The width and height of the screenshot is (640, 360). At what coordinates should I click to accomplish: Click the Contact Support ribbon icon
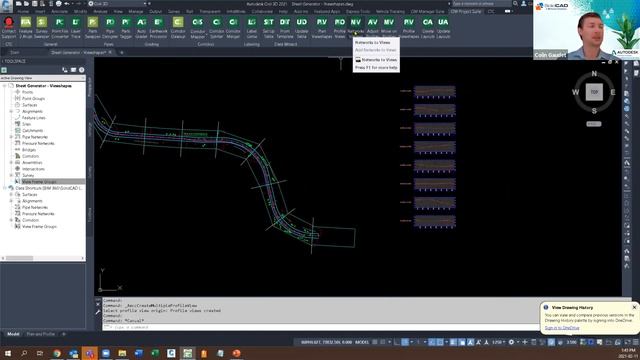coord(9,27)
